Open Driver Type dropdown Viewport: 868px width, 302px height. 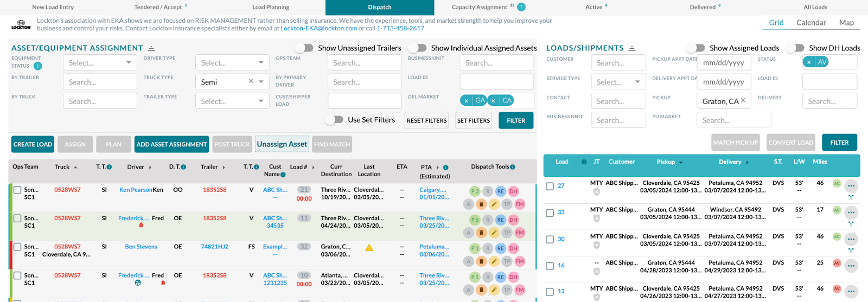(x=232, y=63)
